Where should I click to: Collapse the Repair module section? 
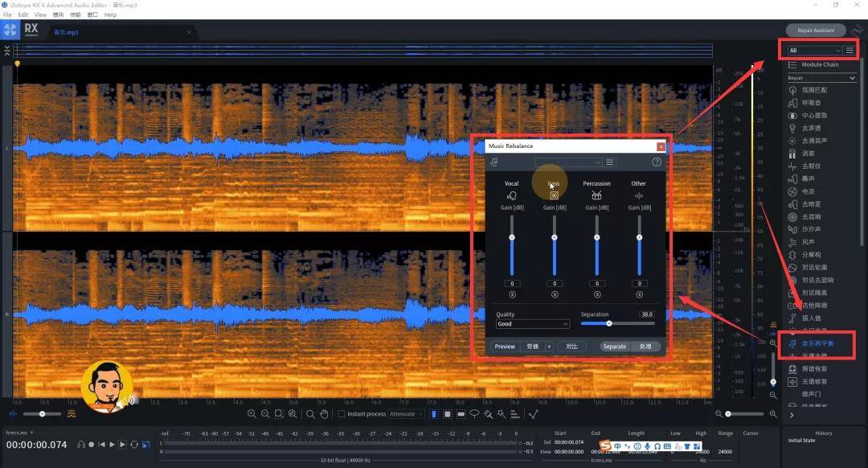(852, 78)
